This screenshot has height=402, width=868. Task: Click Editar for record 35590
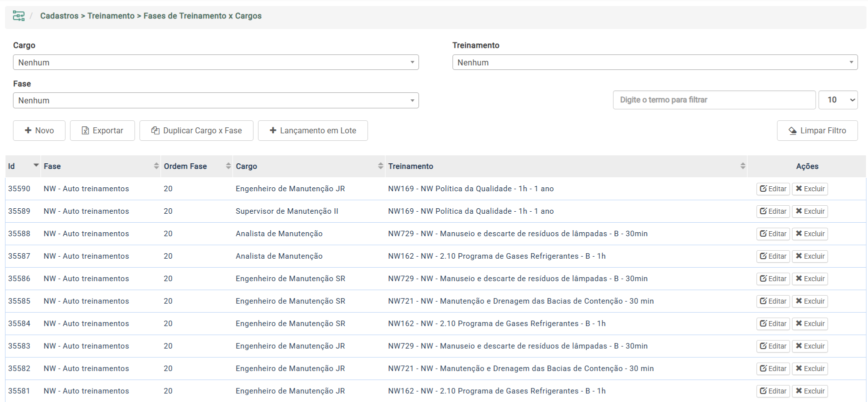point(772,189)
